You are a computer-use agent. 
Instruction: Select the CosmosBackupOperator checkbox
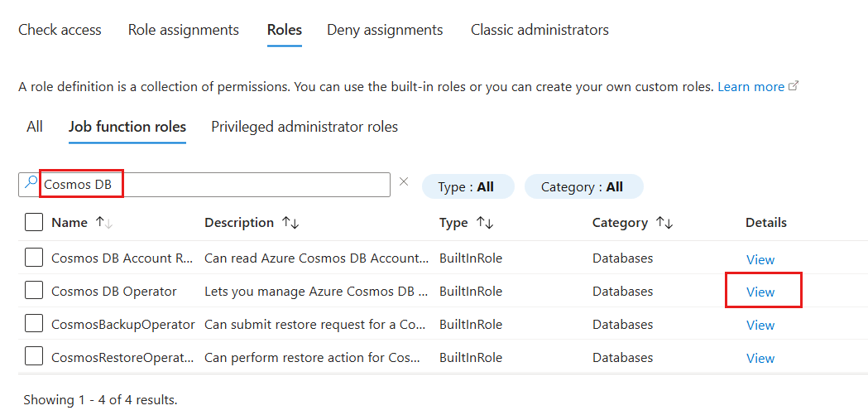coord(34,324)
